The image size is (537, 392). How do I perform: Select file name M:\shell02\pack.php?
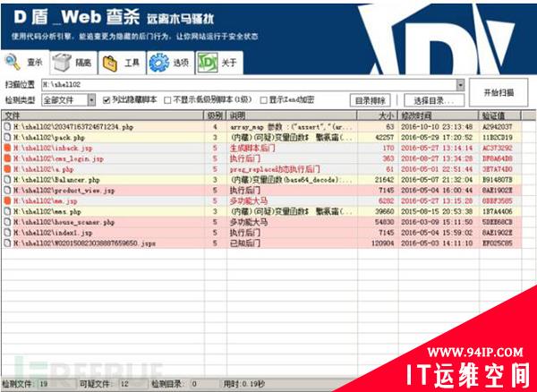click(x=49, y=138)
